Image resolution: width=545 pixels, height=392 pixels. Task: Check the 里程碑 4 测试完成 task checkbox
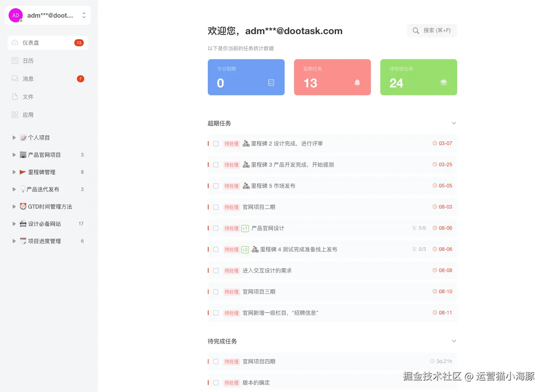[216, 249]
